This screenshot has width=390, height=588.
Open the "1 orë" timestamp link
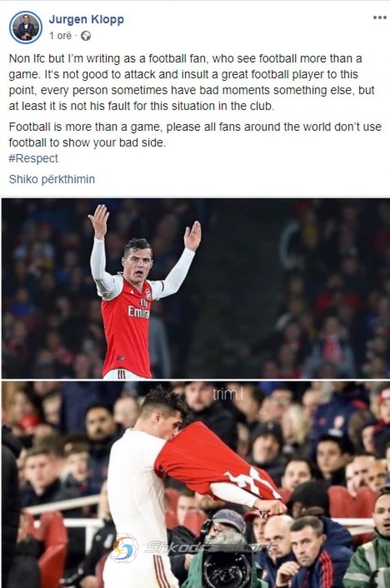[60, 36]
